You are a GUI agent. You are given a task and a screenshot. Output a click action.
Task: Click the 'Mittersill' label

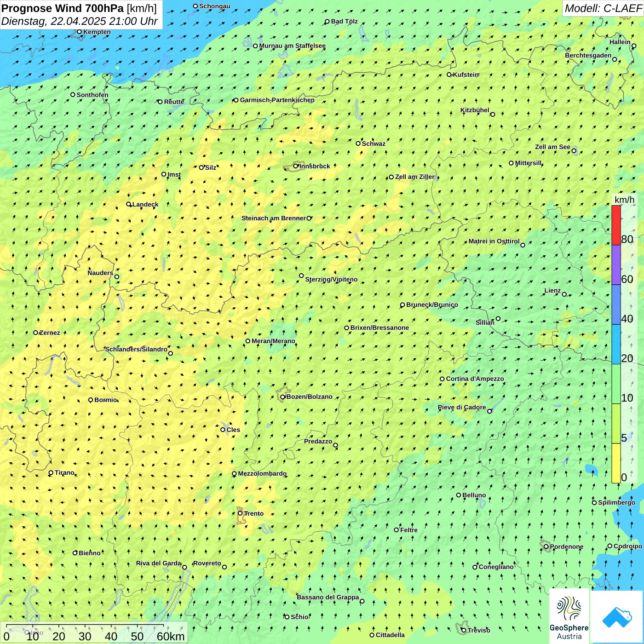pos(528,163)
